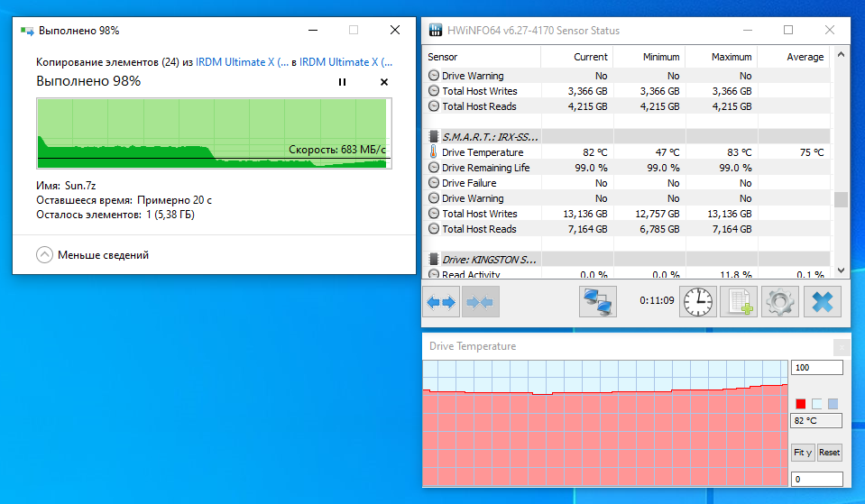
Task: Click the 82 °C current value box
Action: coord(816,421)
